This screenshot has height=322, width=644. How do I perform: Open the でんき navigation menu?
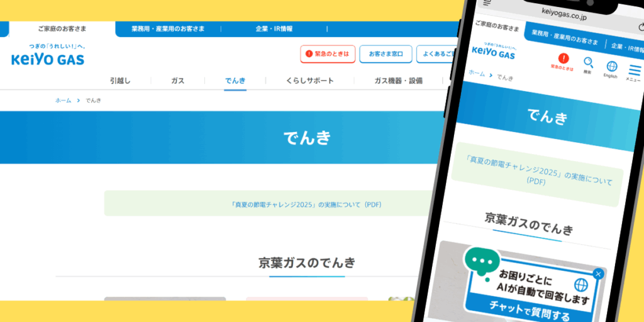pyautogui.click(x=235, y=81)
